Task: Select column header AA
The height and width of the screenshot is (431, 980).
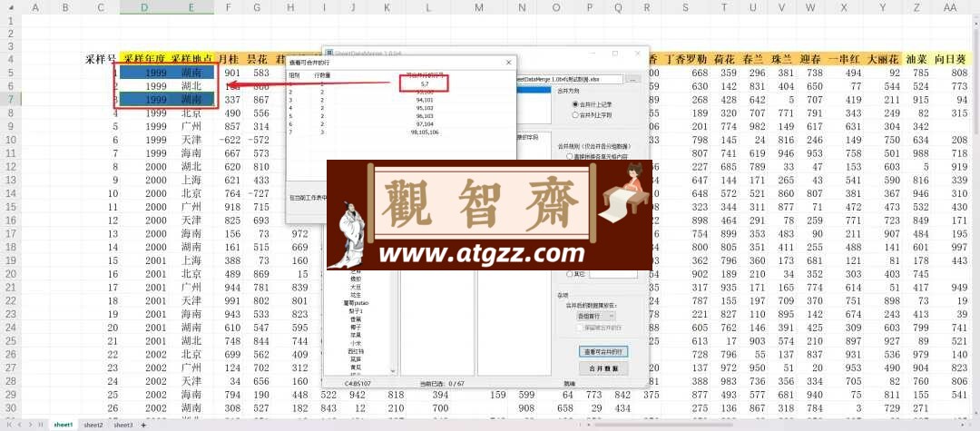Action: pos(950,7)
